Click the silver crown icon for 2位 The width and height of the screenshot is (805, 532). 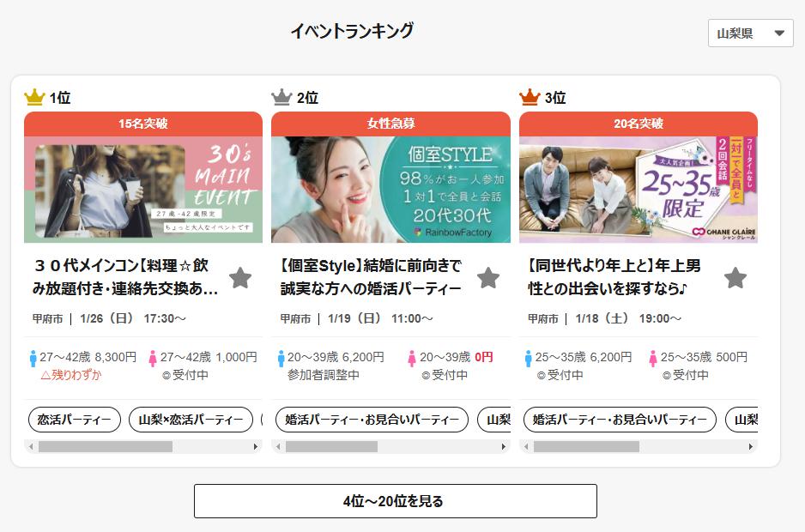tap(281, 97)
